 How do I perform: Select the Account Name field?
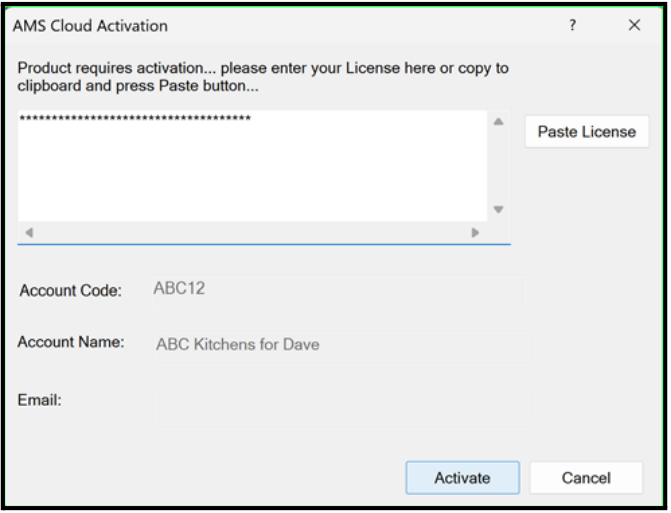(340, 345)
